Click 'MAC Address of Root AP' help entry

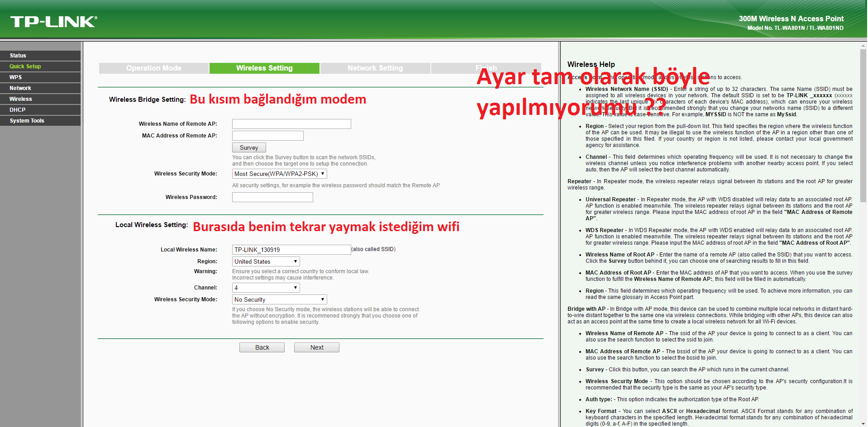coord(618,273)
